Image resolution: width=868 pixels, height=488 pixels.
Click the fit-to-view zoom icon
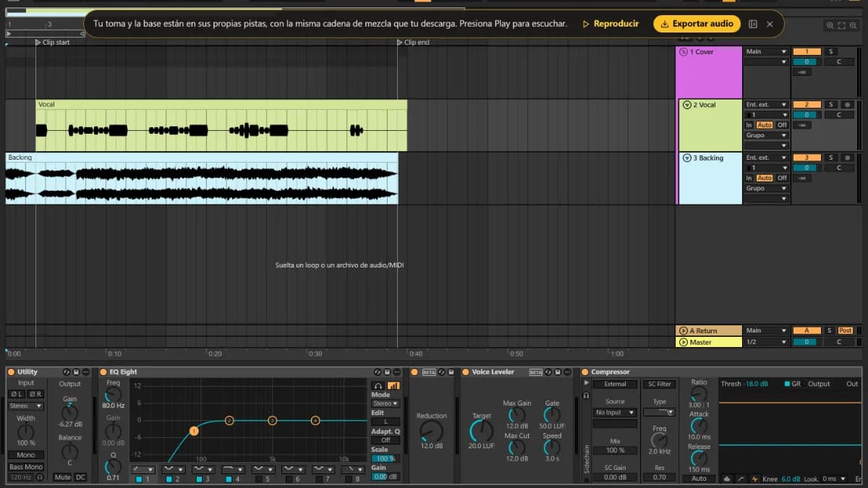point(841,26)
